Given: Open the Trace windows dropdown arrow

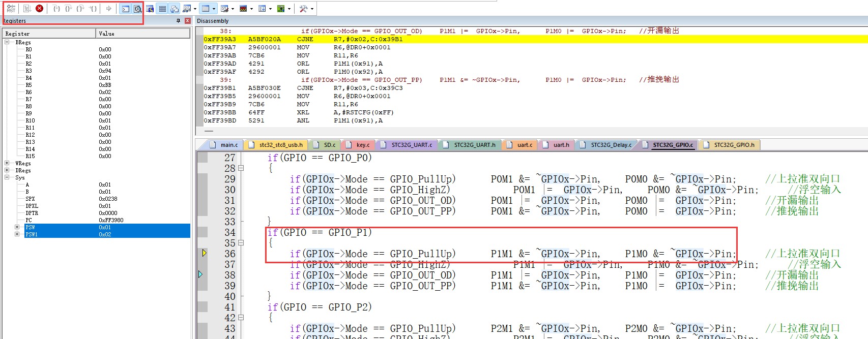Looking at the screenshot, I should pyautogui.click(x=270, y=9).
